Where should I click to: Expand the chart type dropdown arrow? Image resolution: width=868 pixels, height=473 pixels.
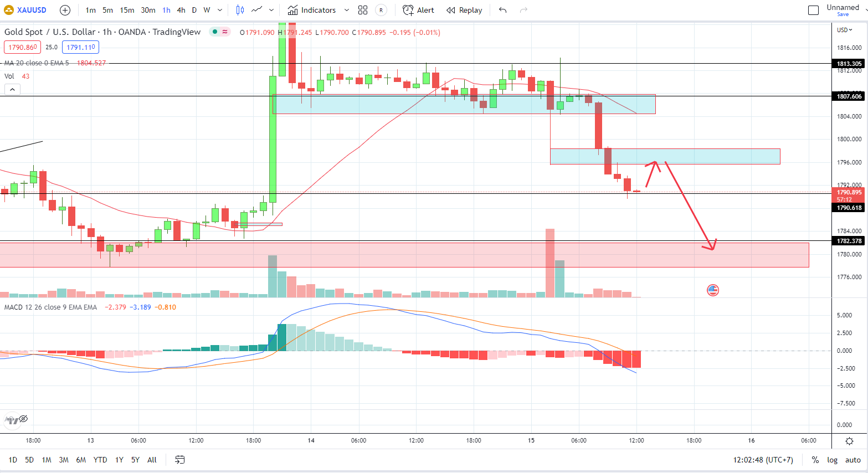[271, 10]
